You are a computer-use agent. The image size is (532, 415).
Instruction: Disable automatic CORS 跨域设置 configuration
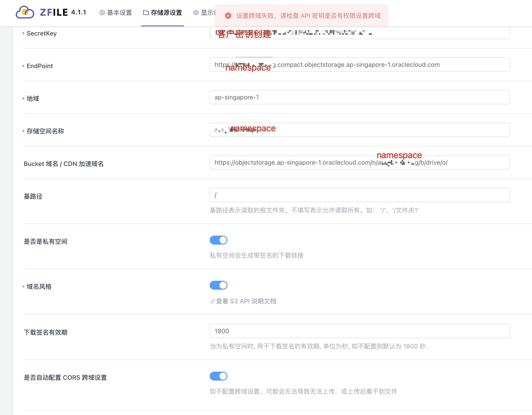tap(218, 376)
